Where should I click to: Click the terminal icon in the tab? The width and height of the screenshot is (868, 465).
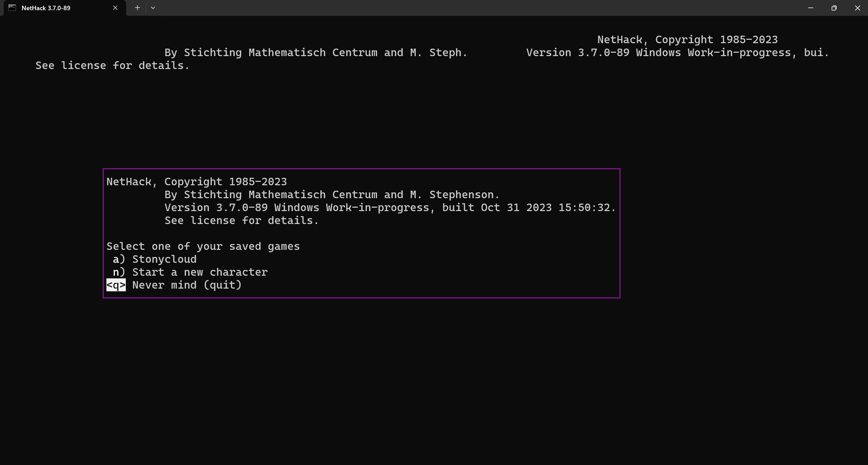[x=12, y=8]
